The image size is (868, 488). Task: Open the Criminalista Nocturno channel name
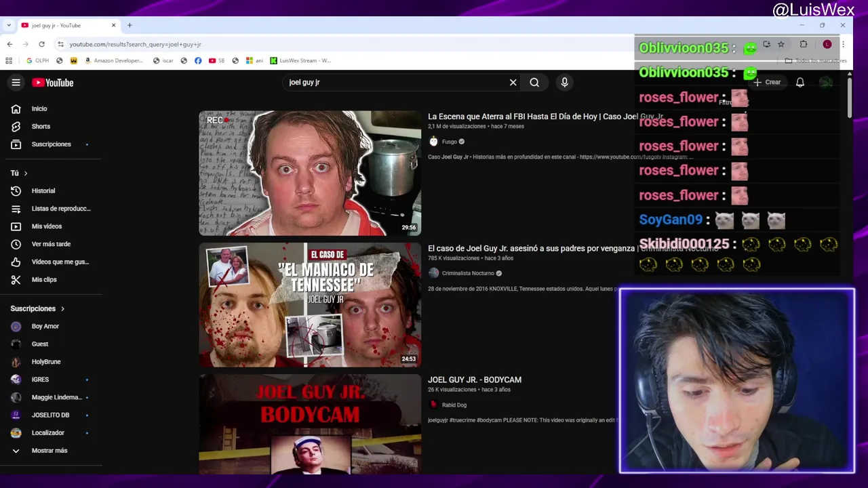pos(468,274)
